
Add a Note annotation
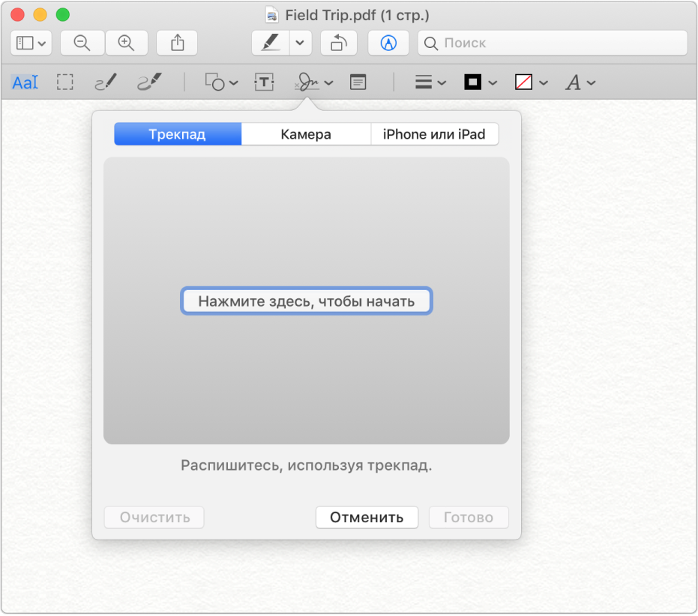358,82
